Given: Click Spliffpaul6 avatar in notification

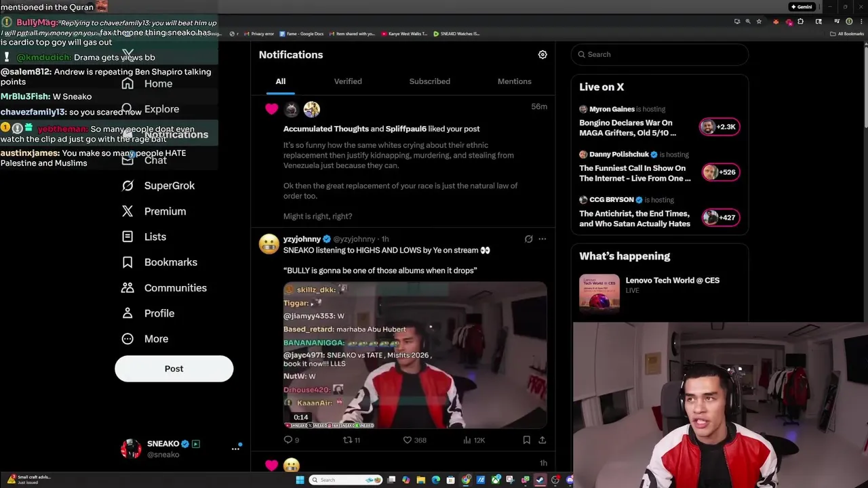Looking at the screenshot, I should [x=311, y=109].
